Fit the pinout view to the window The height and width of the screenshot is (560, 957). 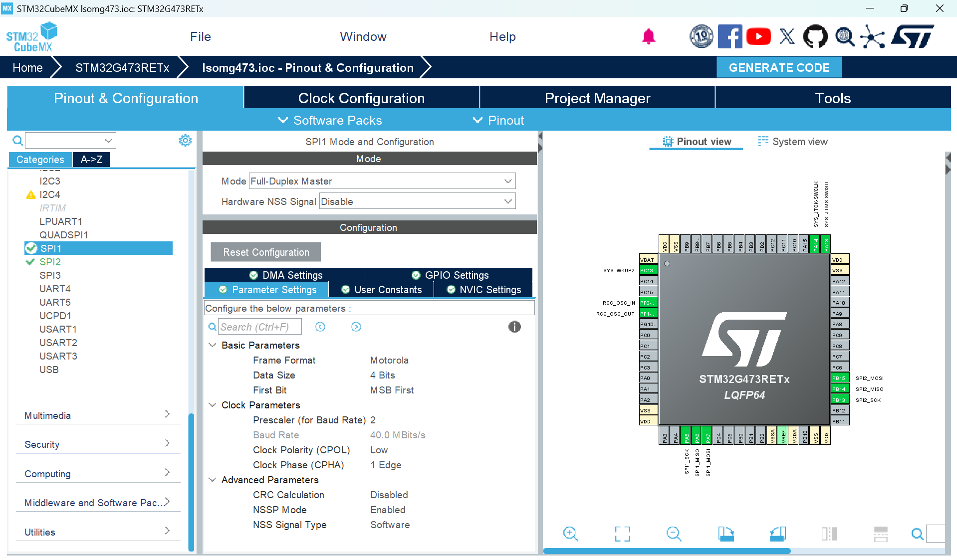pyautogui.click(x=622, y=534)
